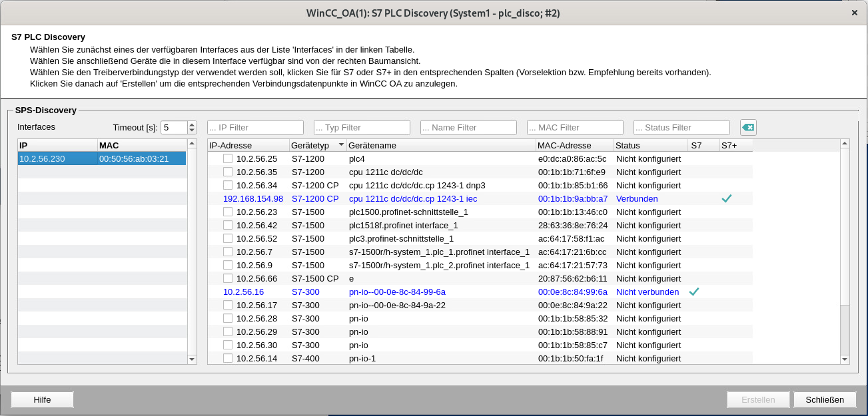Click the Status Filter input field

point(681,127)
